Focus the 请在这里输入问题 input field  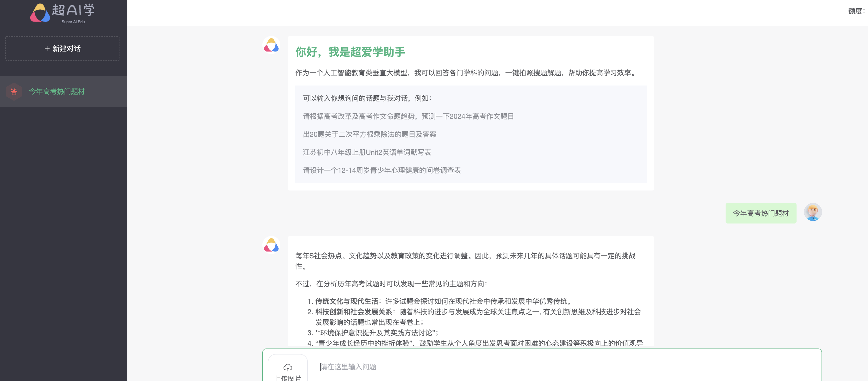[566, 366]
